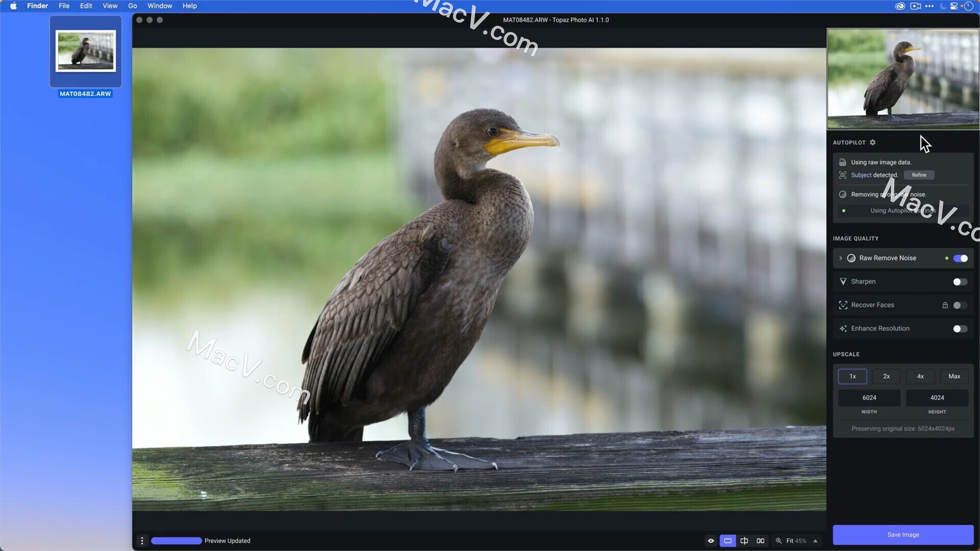
Task: Click the Width input field
Action: 869,398
